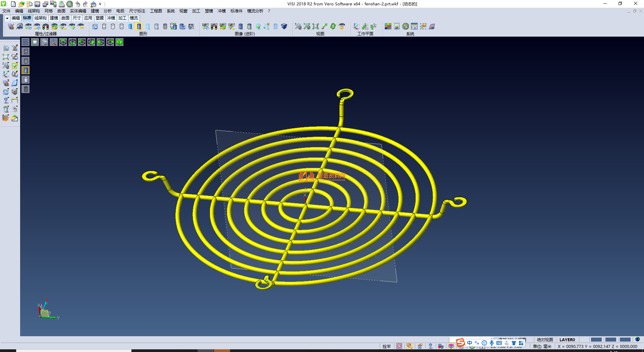Click the 单位: 毫米 status bar label
This screenshot has height=352, width=644.
click(542, 346)
